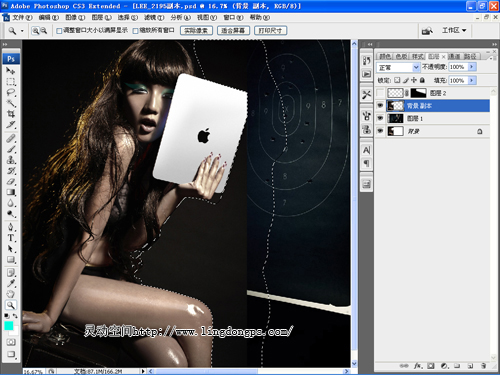Hide the 图层 1 layer
The height and width of the screenshot is (375, 500).
pyautogui.click(x=380, y=118)
